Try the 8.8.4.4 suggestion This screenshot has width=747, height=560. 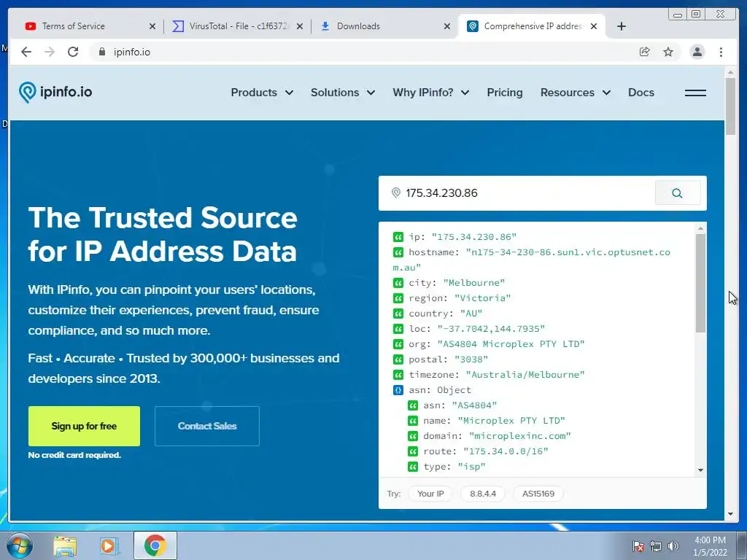pyautogui.click(x=483, y=494)
